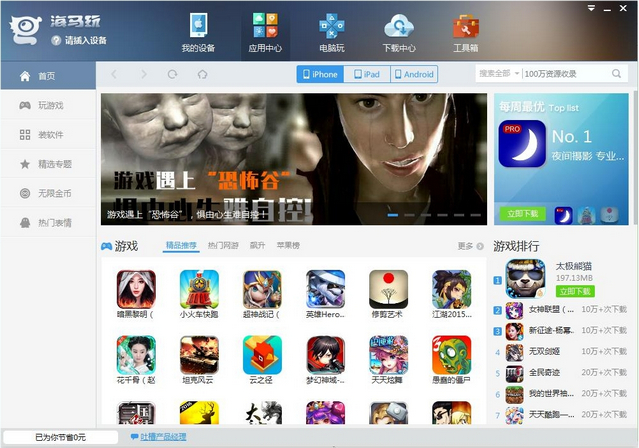
Task: Click the 海马玩 logo
Action: coord(26,29)
